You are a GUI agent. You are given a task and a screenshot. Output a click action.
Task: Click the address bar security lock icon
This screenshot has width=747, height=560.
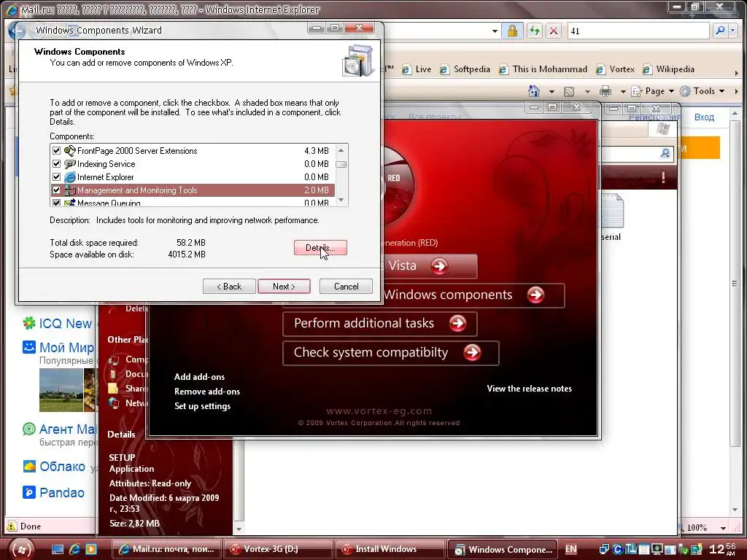tap(512, 31)
